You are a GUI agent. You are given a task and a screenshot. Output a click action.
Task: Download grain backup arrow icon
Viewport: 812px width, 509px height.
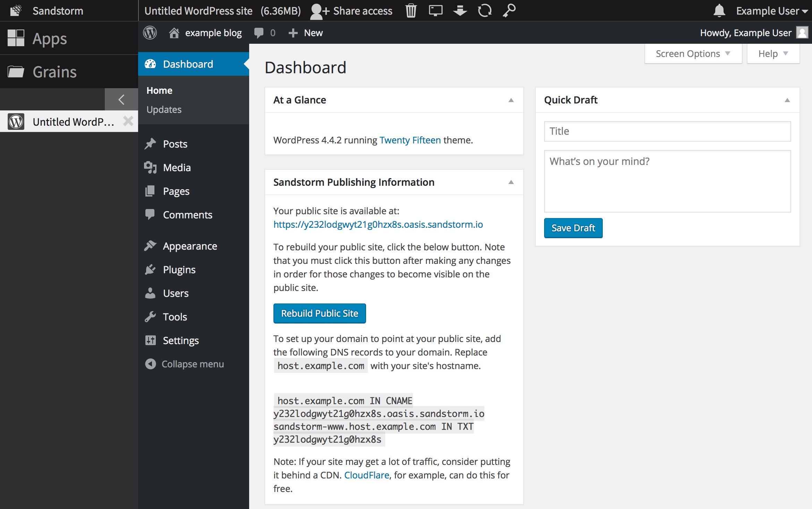(460, 11)
